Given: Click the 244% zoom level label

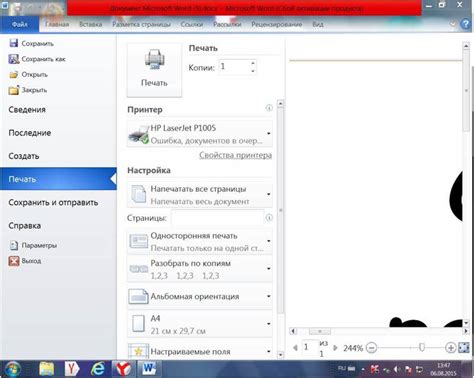Looking at the screenshot, I should pos(353,348).
